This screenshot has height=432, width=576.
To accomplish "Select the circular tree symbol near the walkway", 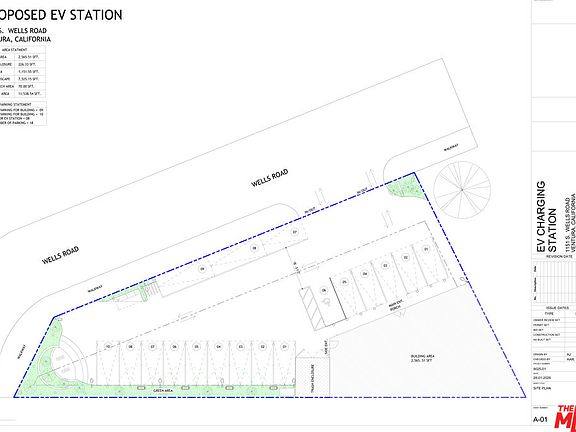I will [x=462, y=190].
